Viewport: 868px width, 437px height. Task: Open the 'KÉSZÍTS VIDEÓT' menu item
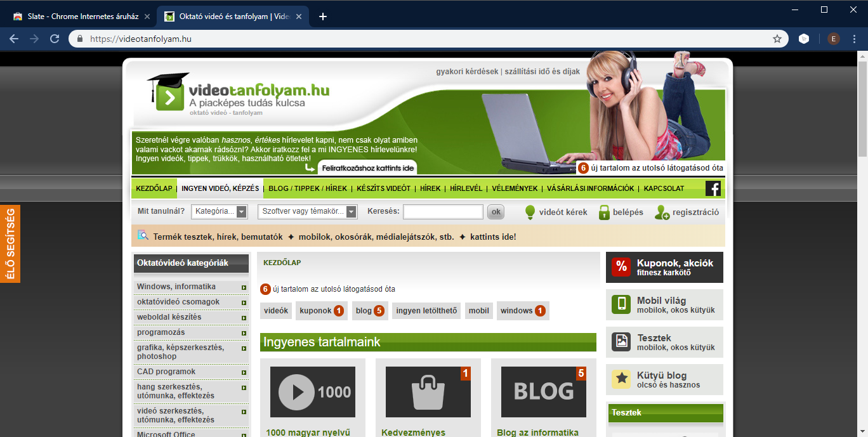click(x=383, y=188)
